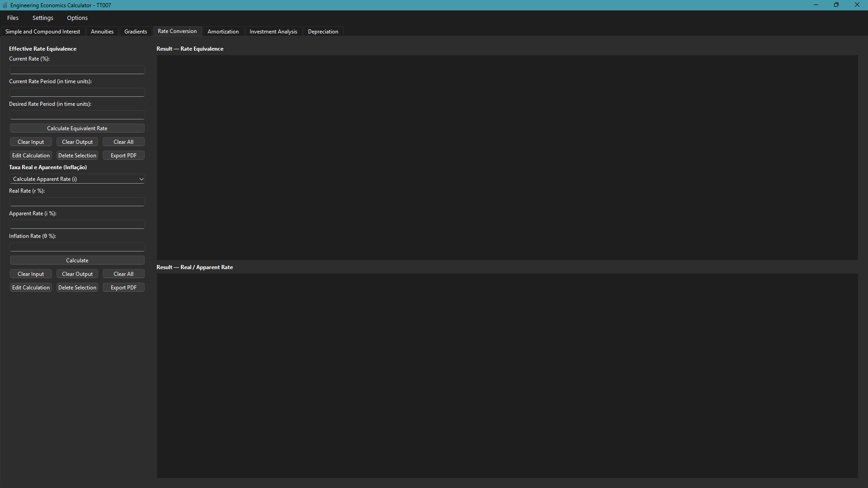
Task: Click the Real / Apparent Rate result area
Action: click(x=507, y=376)
